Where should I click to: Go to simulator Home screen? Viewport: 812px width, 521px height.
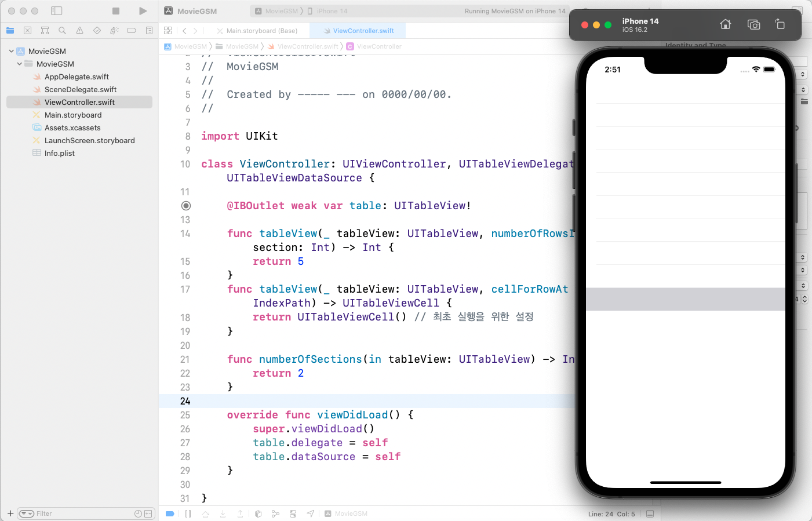(x=726, y=24)
